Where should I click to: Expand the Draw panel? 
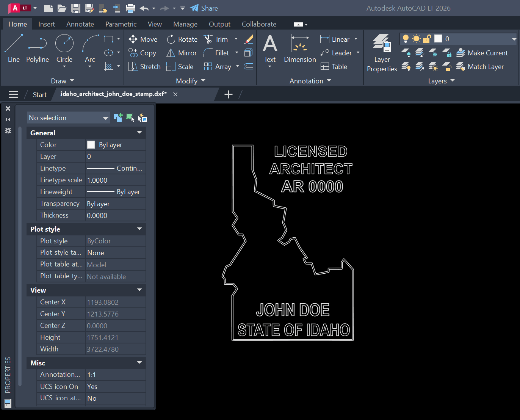[63, 81]
